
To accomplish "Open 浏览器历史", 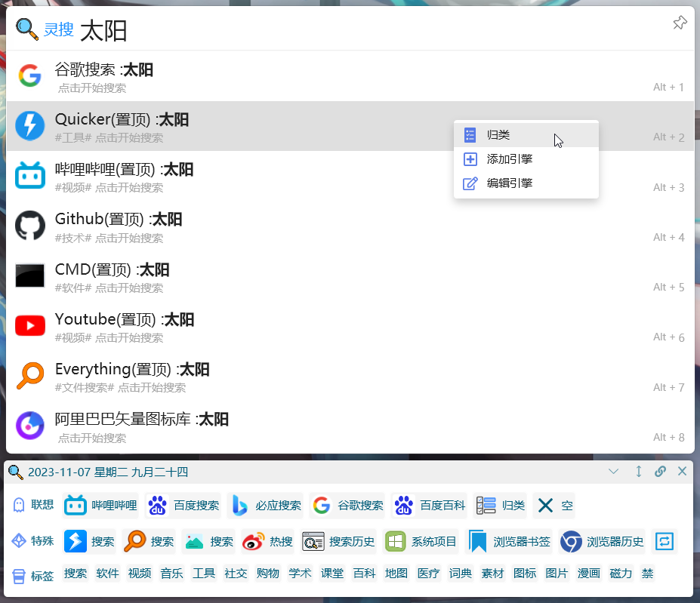I will (602, 541).
